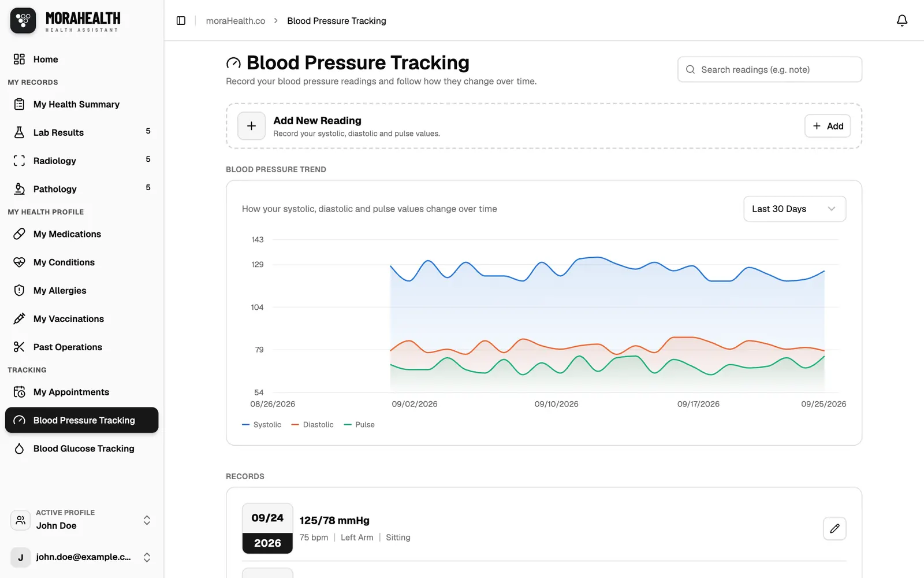This screenshot has width=924, height=578.
Task: Open the Pathology menu entry
Action: coord(81,189)
